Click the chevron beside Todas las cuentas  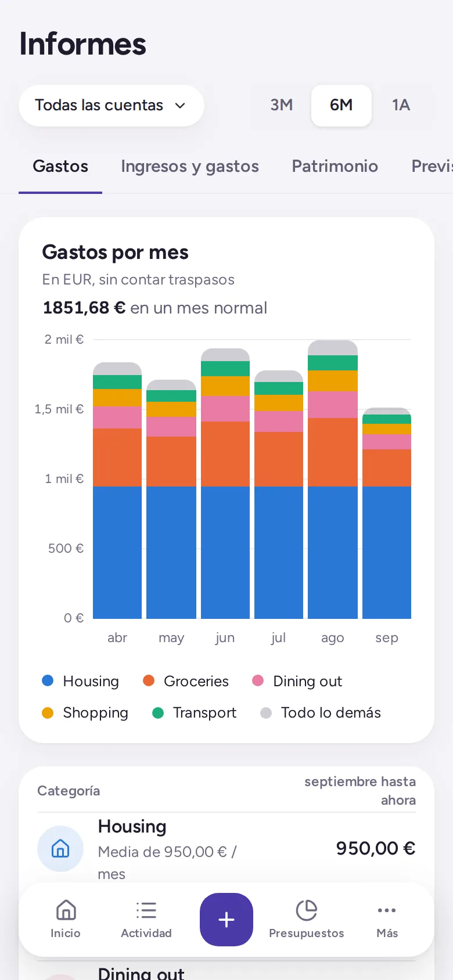(180, 106)
